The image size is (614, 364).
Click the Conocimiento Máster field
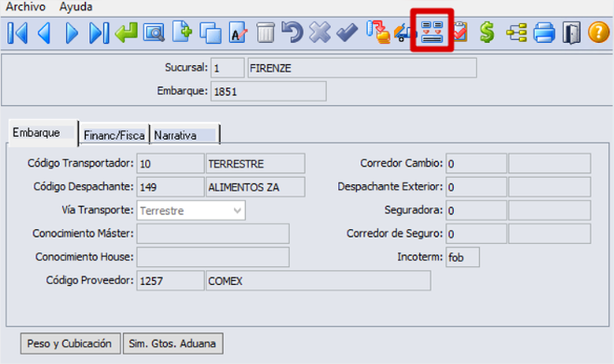pyautogui.click(x=213, y=234)
